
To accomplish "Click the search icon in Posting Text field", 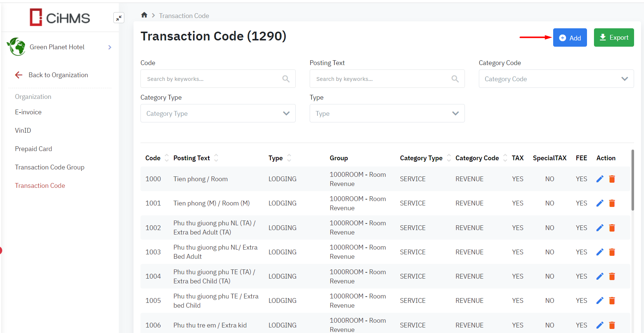I will pyautogui.click(x=455, y=79).
